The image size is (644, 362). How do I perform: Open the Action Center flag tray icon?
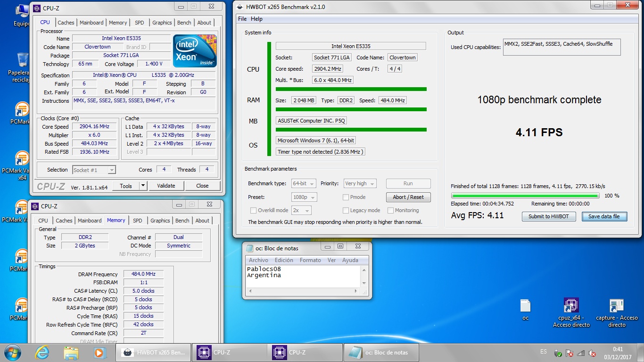pyautogui.click(x=569, y=353)
